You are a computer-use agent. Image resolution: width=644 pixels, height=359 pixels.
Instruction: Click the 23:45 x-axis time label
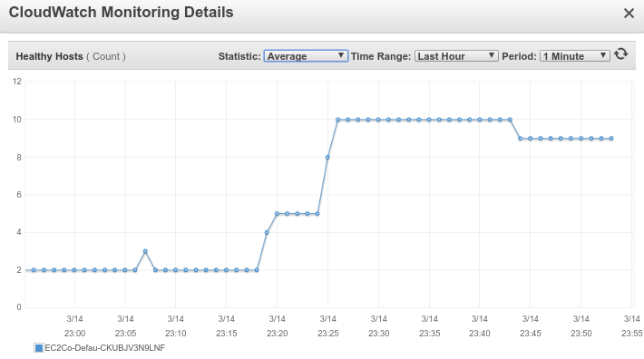[x=531, y=333]
